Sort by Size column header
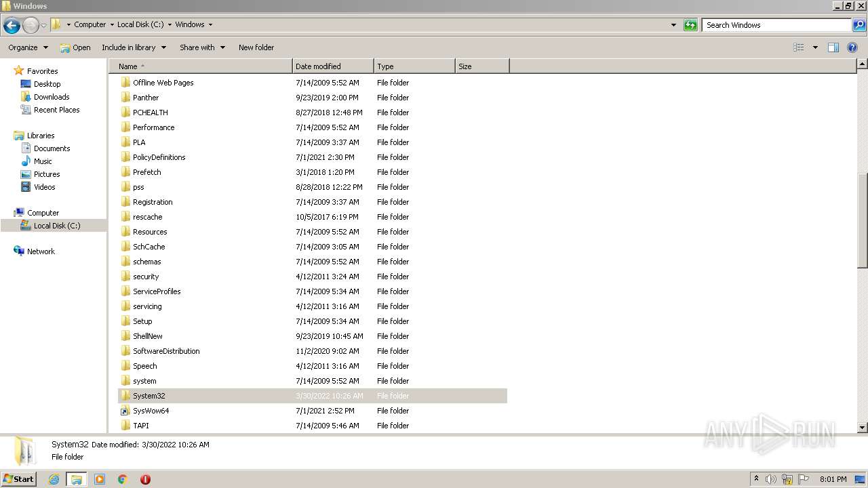868x488 pixels. click(482, 66)
